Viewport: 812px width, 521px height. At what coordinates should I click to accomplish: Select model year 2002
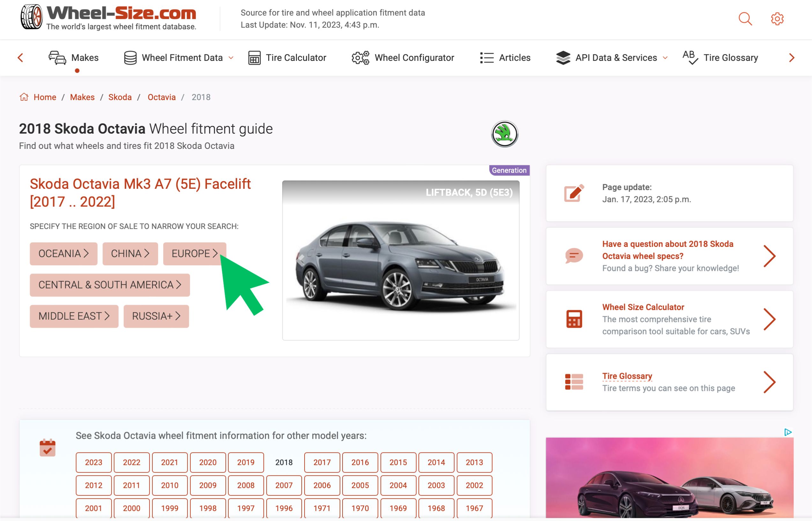click(x=474, y=486)
